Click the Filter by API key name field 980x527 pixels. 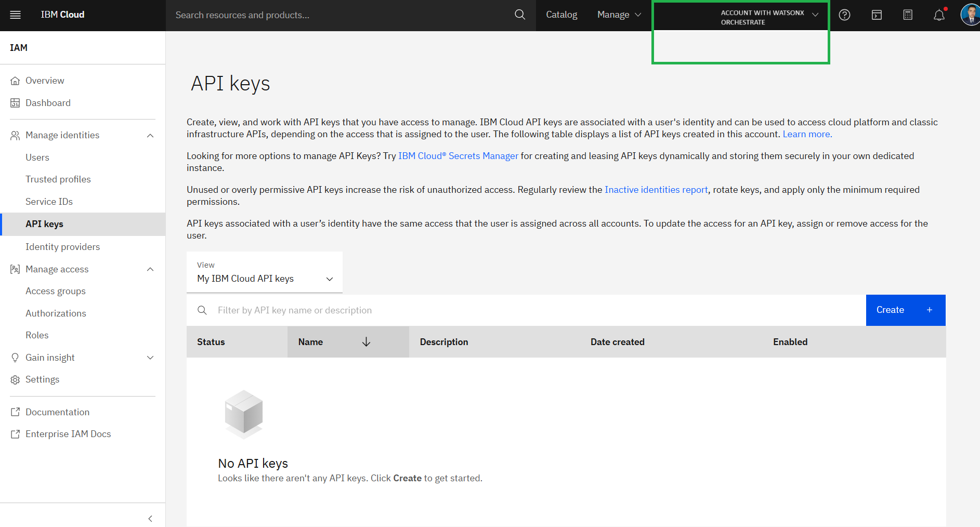[x=526, y=310]
